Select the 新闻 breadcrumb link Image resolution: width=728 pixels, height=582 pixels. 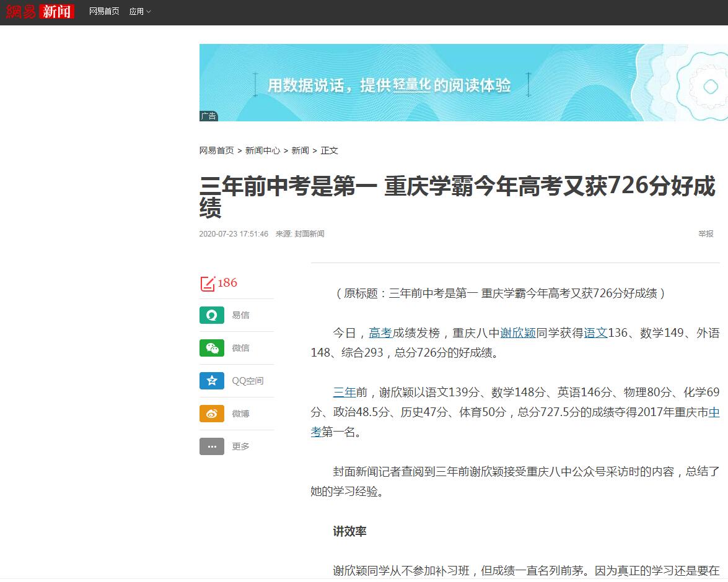(x=300, y=150)
